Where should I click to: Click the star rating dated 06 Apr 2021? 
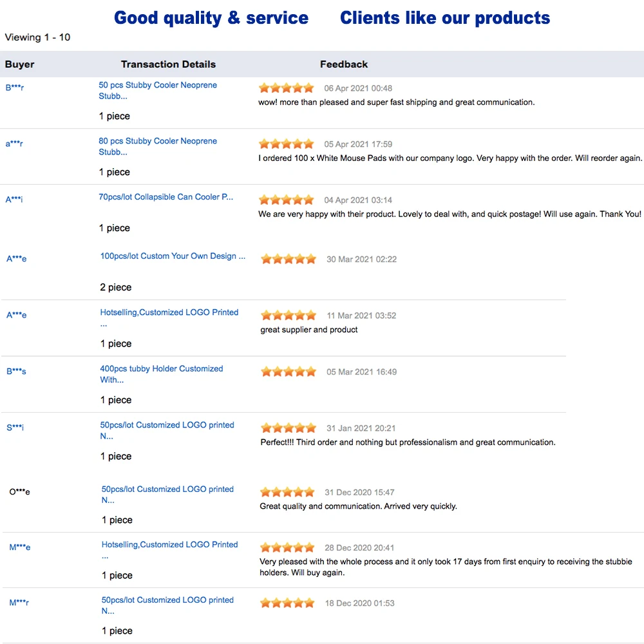click(x=286, y=88)
